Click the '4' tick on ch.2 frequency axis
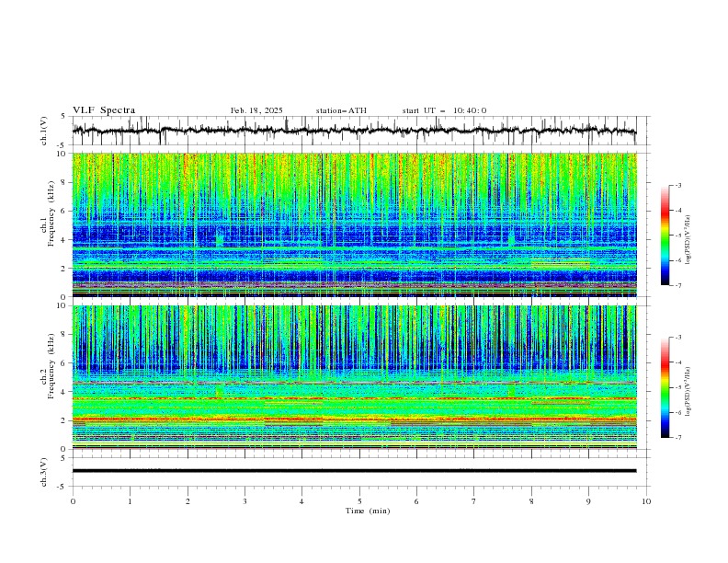The height and width of the screenshot is (563, 728). point(64,392)
